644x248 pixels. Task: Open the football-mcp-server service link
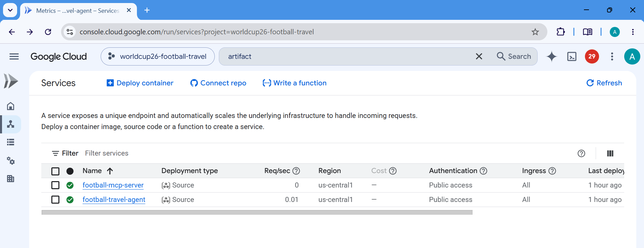click(113, 185)
